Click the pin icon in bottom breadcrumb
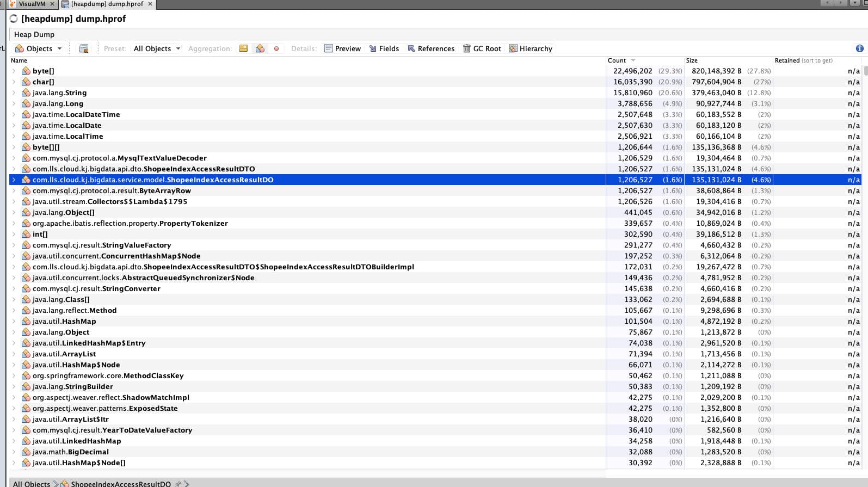 (x=178, y=484)
